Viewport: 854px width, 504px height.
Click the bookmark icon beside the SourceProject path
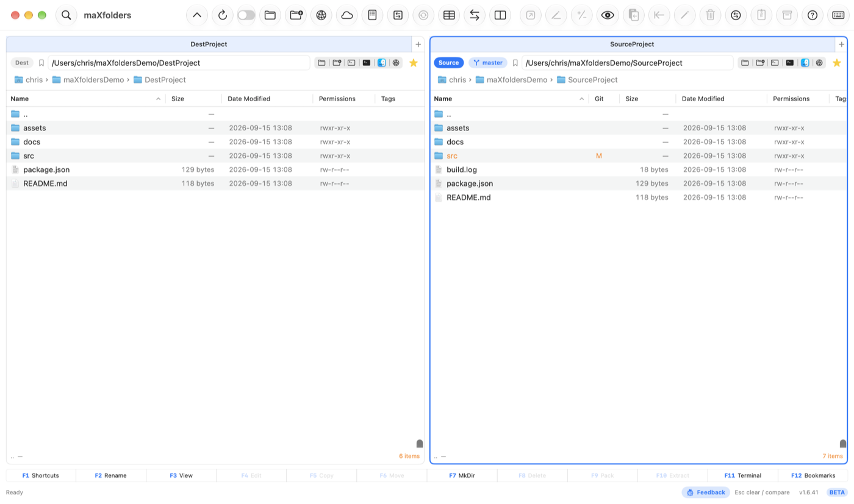pos(515,63)
